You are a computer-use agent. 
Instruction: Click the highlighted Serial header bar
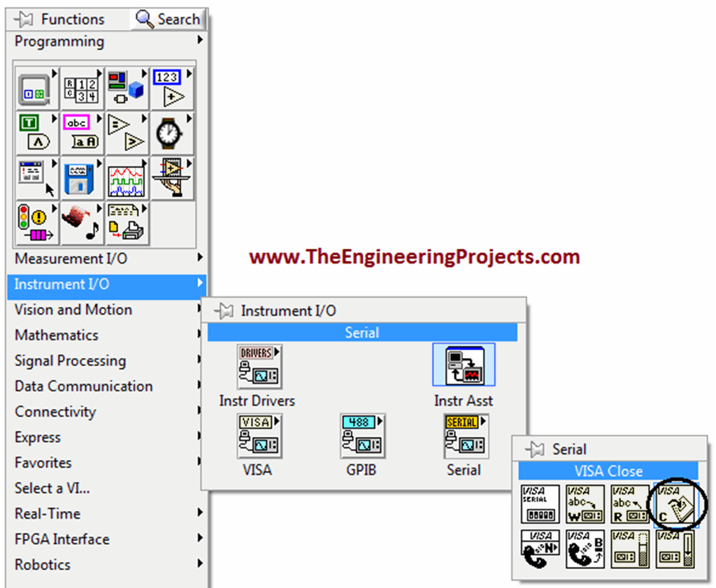tap(361, 332)
